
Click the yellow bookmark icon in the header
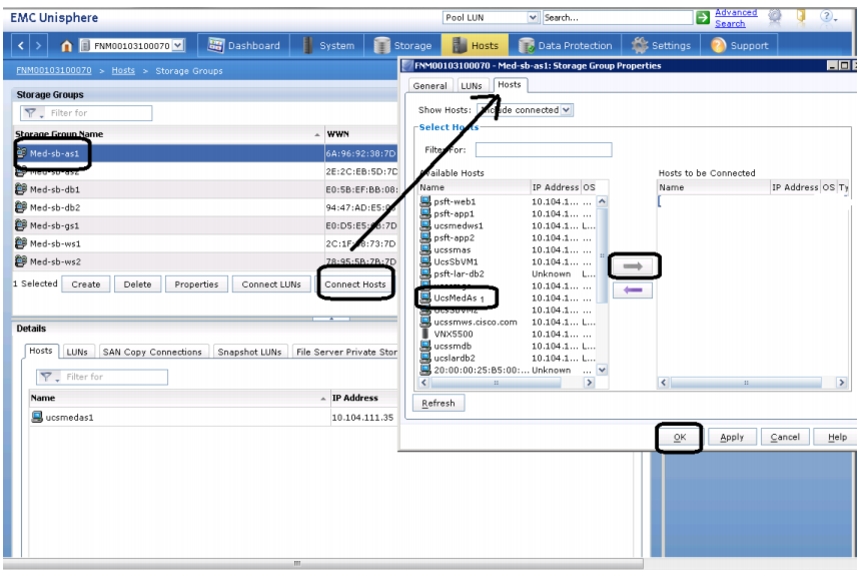click(801, 16)
